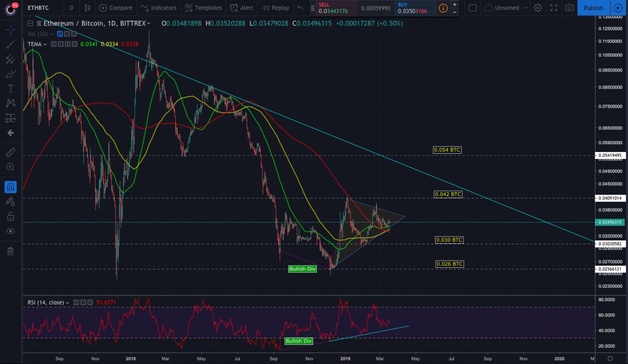Open the orange order info icon
Viewport: 628px width, 364px height.
[443, 8]
